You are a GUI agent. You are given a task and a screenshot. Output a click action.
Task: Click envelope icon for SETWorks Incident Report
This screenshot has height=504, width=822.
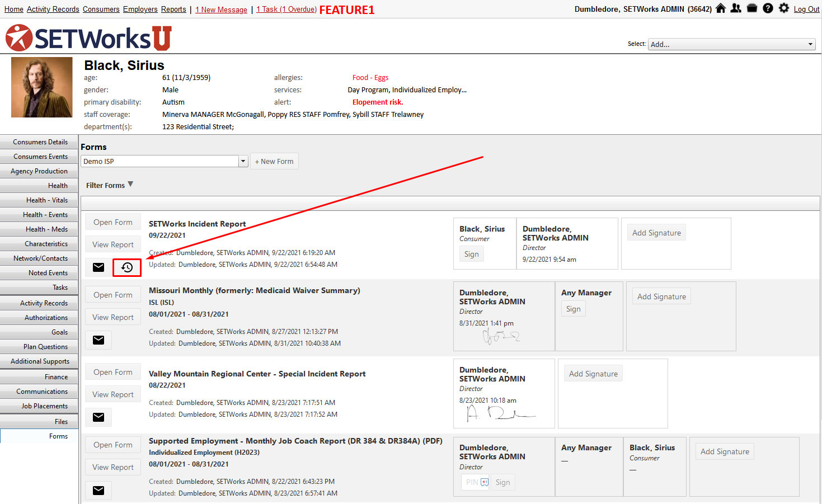point(98,267)
